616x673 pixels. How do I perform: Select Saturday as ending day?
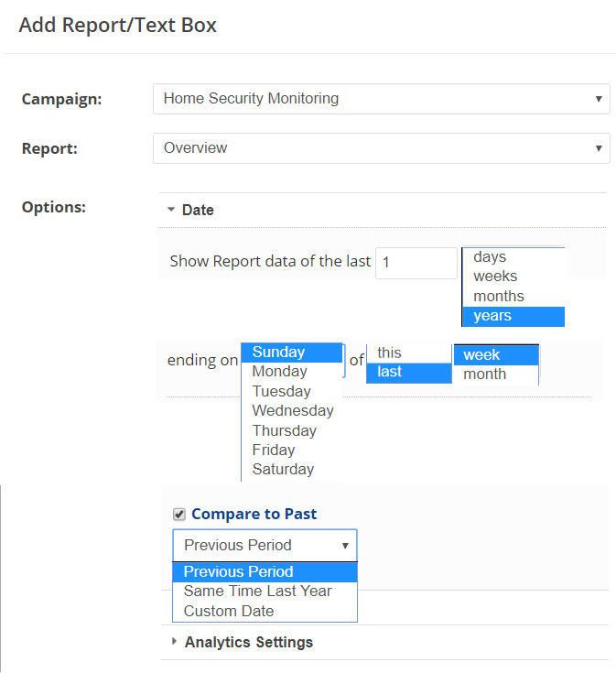283,470
